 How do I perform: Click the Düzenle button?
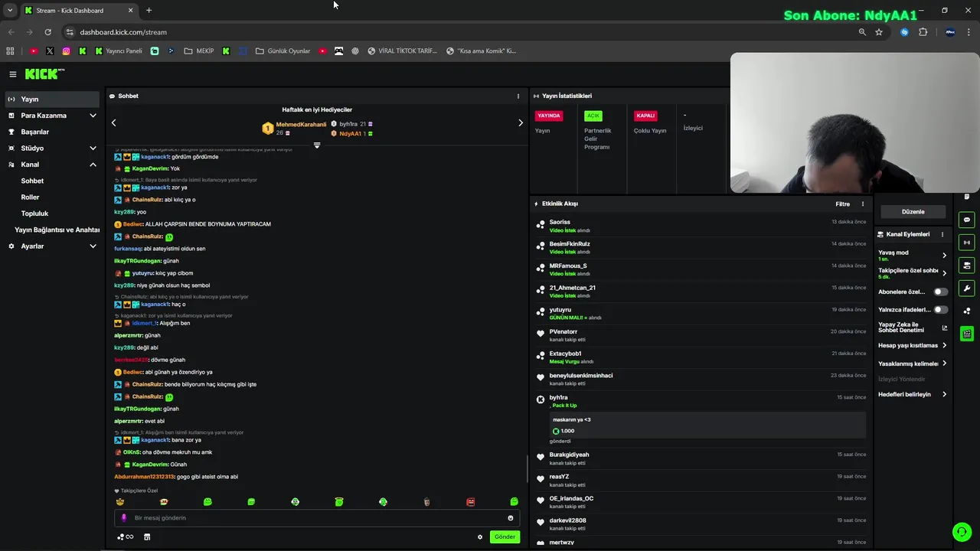click(913, 212)
